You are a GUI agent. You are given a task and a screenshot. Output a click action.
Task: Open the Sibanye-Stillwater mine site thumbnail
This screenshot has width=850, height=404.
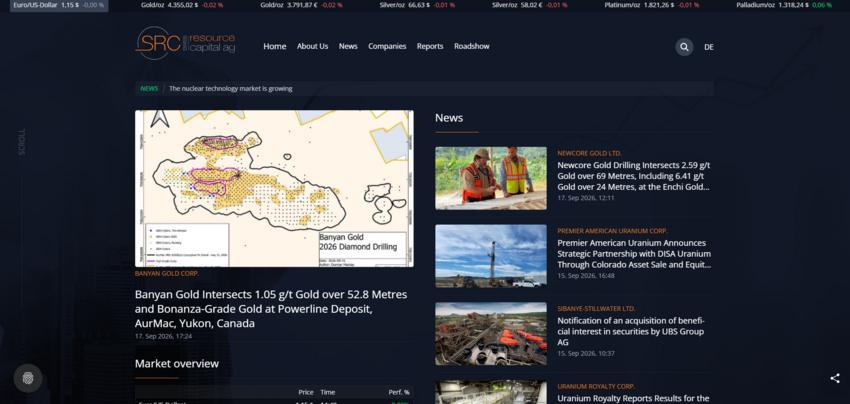pos(491,334)
